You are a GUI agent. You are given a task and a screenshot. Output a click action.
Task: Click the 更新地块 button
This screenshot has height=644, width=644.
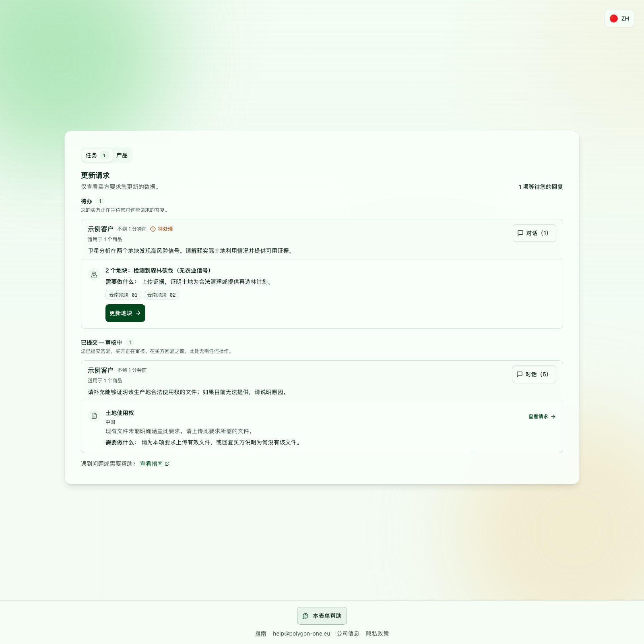[125, 313]
